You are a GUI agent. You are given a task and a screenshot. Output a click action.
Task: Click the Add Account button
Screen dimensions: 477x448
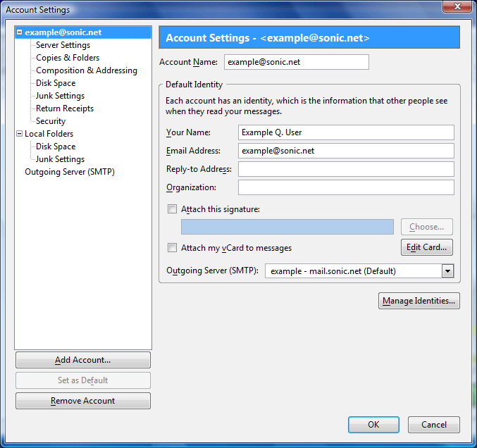tap(83, 360)
